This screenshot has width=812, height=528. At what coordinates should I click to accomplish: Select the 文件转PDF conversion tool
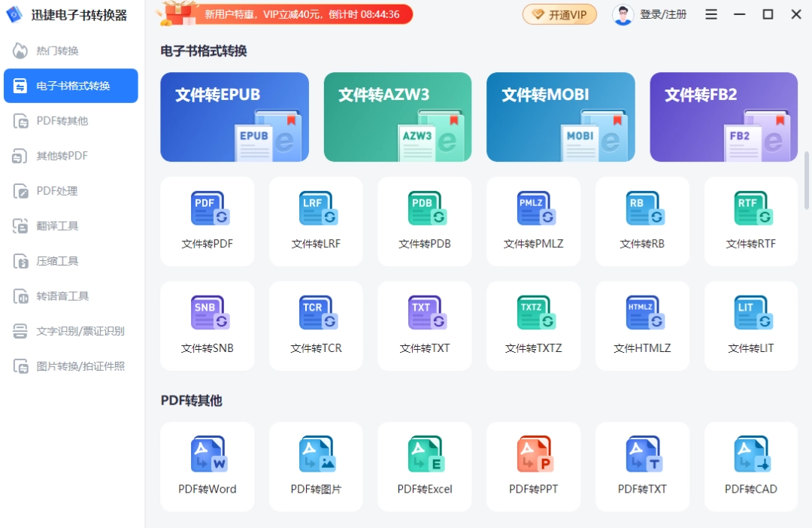click(208, 220)
